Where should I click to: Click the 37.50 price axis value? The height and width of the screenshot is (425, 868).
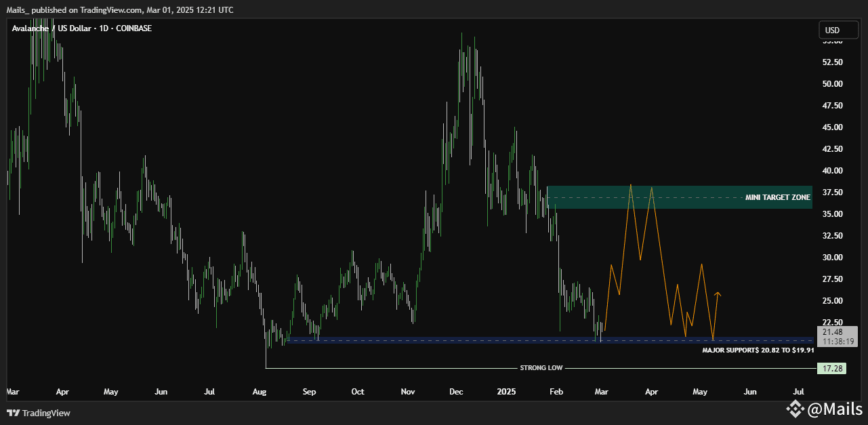[832, 193]
